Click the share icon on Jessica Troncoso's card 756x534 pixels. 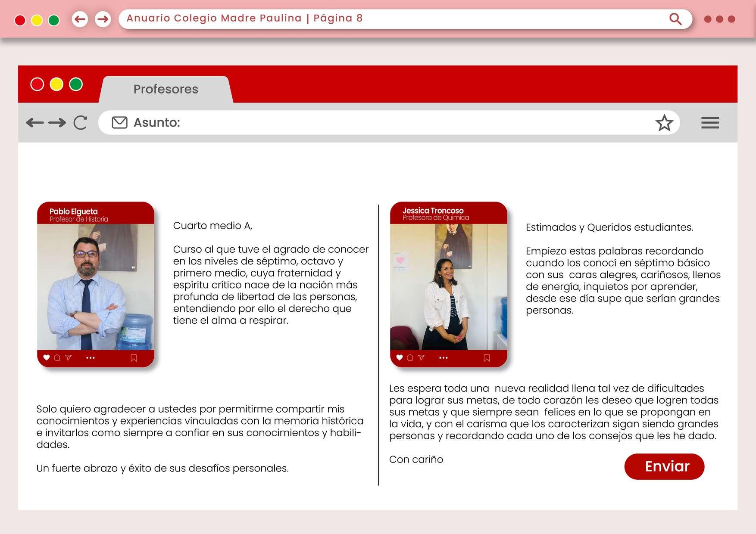[x=421, y=357]
